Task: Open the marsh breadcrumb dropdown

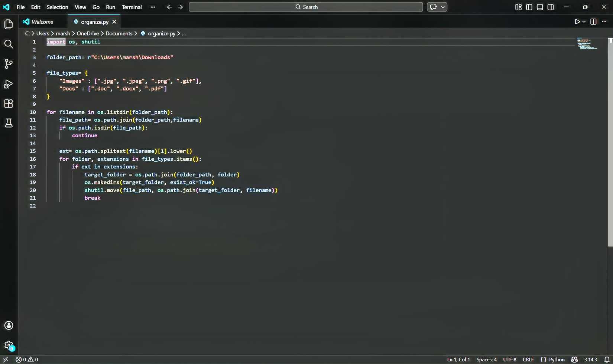Action: (63, 33)
